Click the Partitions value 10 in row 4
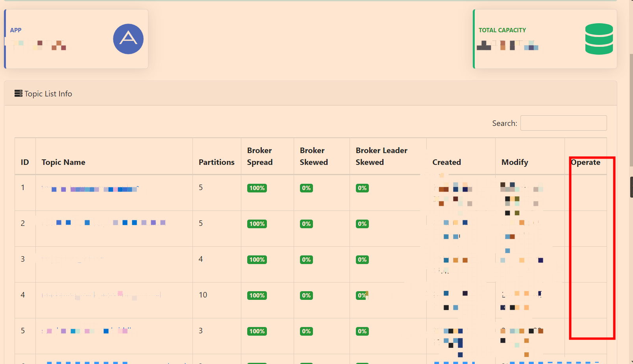The width and height of the screenshot is (633, 364). click(203, 295)
